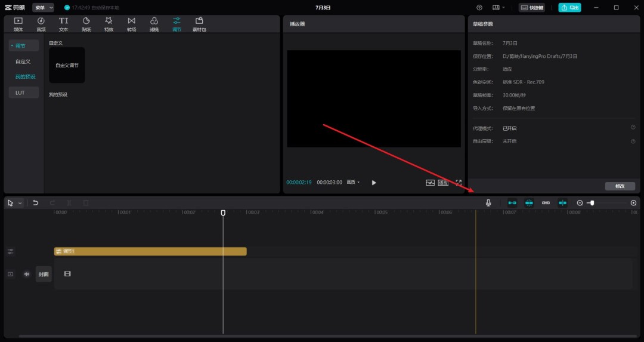Open the 音频 (Audio) panel
The image size is (644, 342).
click(41, 24)
